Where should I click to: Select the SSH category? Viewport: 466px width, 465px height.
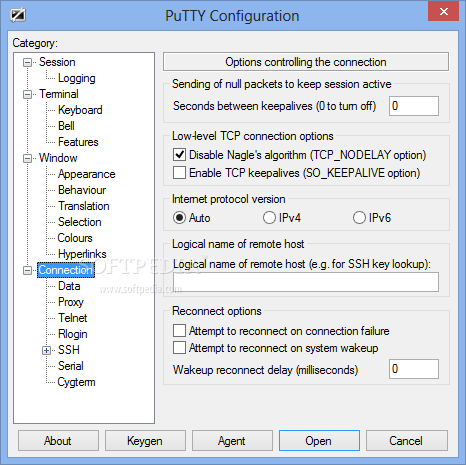(x=69, y=350)
